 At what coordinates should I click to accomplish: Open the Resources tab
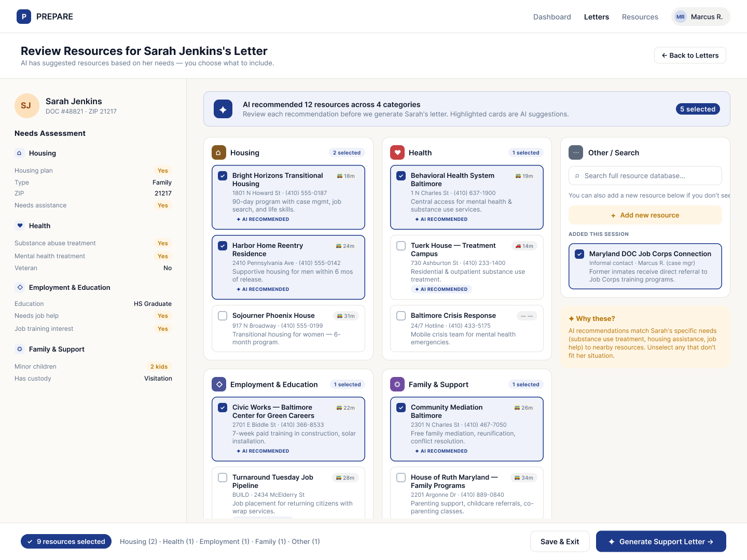pos(640,17)
